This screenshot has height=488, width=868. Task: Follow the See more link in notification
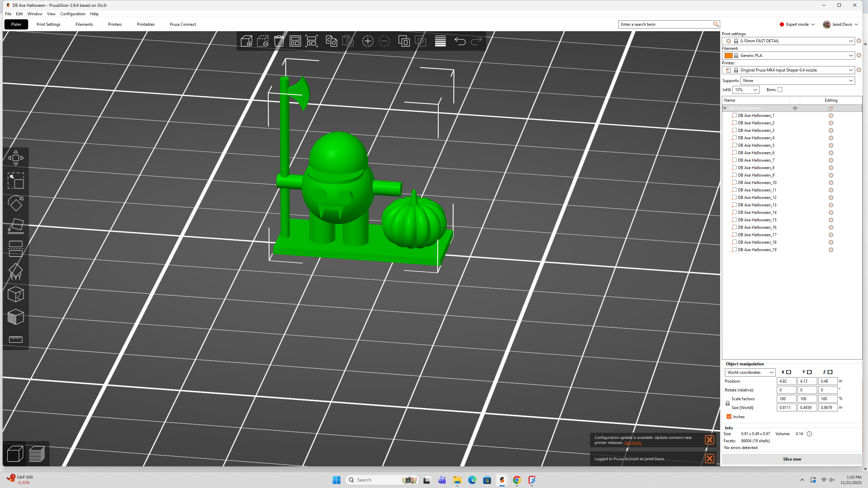click(x=633, y=443)
